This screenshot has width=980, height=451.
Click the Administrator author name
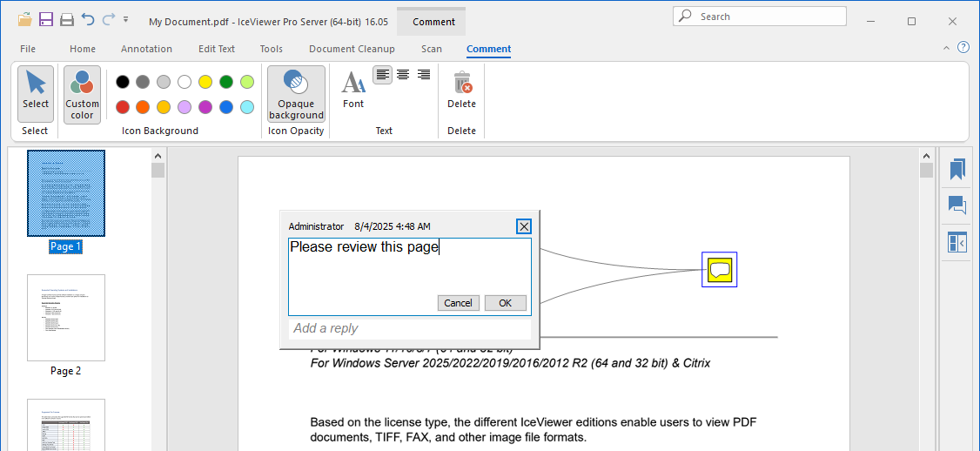click(316, 226)
